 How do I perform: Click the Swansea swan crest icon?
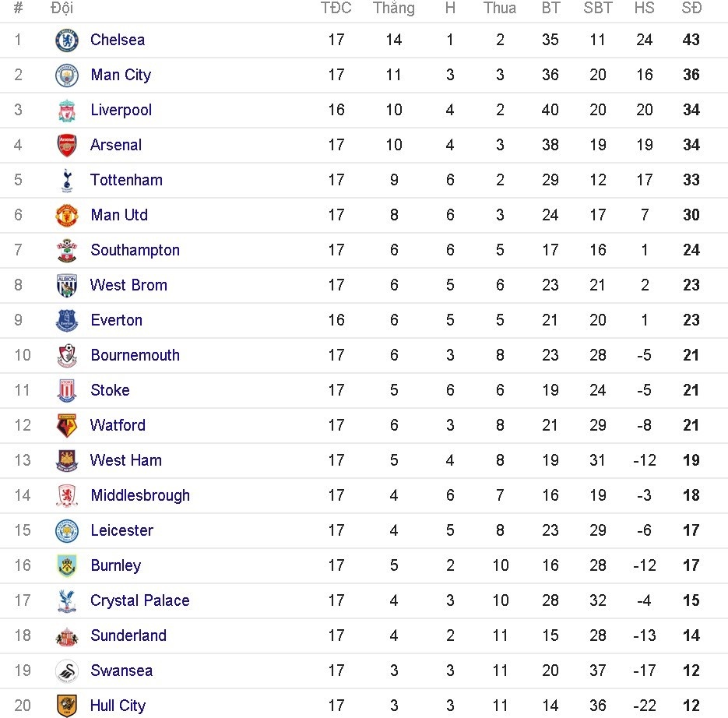pyautogui.click(x=67, y=670)
